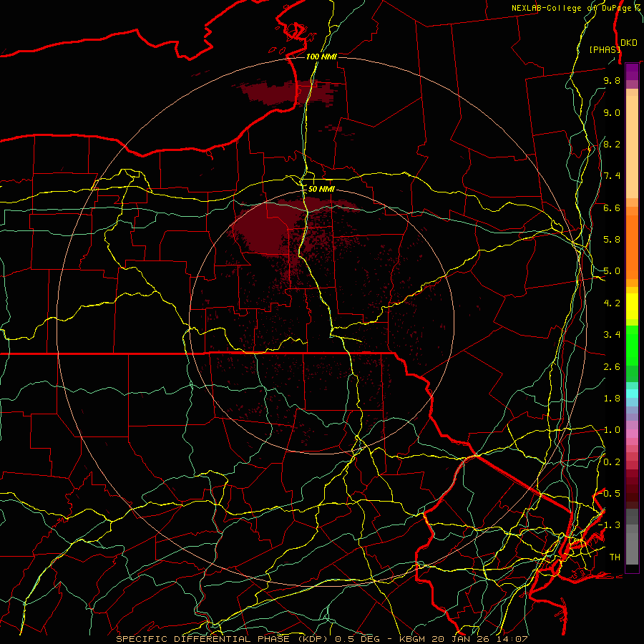The image size is (644, 644).
Task: Click the TH label at the legend bottom
Action: 615,557
